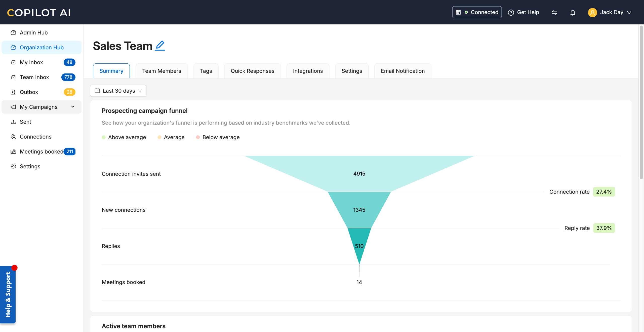Switch to the Team Members tab
The width and height of the screenshot is (644, 332).
tap(162, 71)
